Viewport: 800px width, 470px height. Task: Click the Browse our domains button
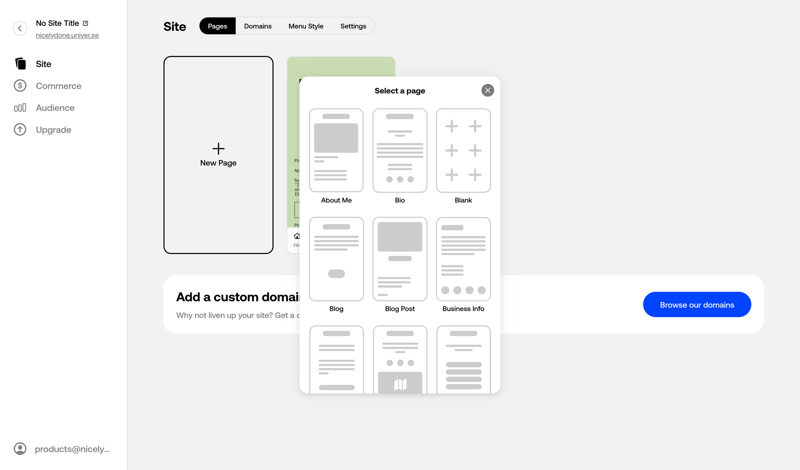click(697, 305)
